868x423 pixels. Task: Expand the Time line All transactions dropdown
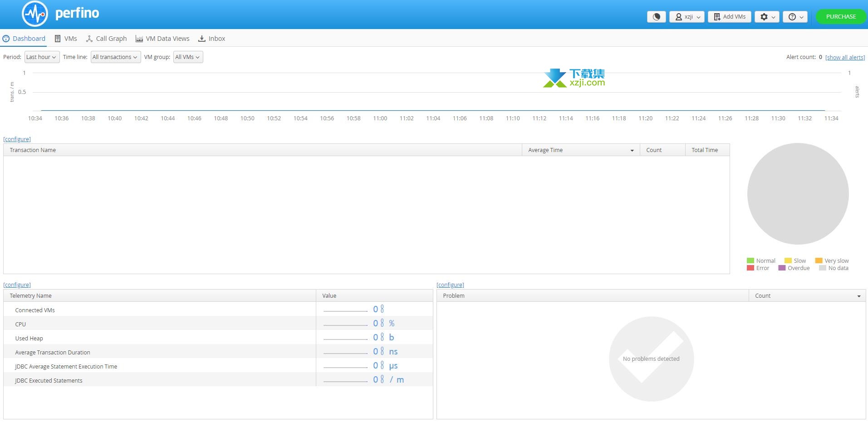(x=115, y=57)
